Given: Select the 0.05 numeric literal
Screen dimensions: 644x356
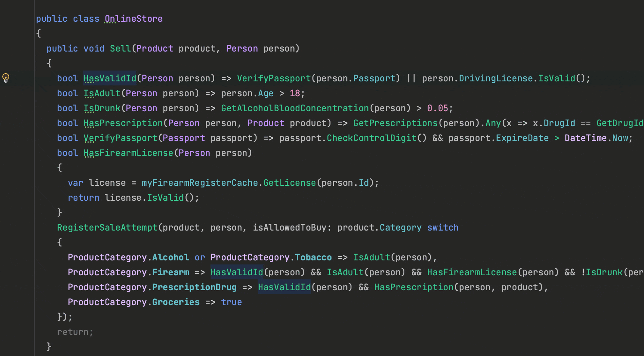Looking at the screenshot, I should pyautogui.click(x=437, y=108).
